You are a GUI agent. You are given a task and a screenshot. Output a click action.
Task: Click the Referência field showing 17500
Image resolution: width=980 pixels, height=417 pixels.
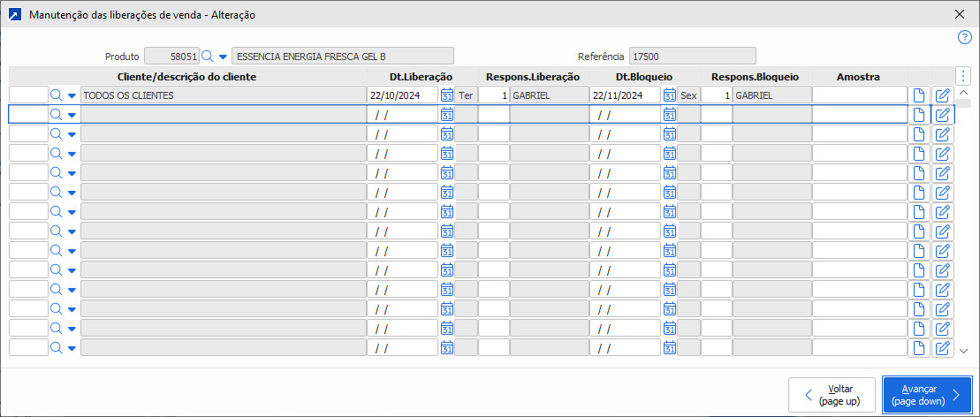pos(693,57)
